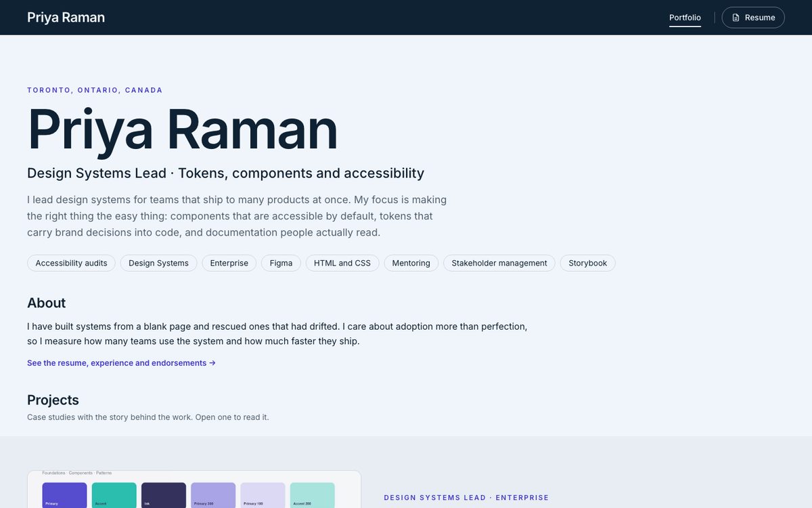This screenshot has width=812, height=508.
Task: Click the Ink color swatch
Action: pyautogui.click(x=164, y=495)
